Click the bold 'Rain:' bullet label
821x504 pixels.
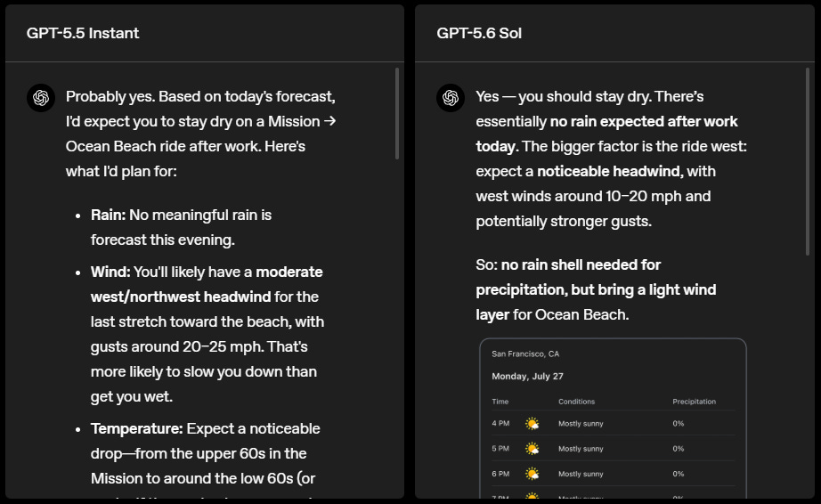109,215
